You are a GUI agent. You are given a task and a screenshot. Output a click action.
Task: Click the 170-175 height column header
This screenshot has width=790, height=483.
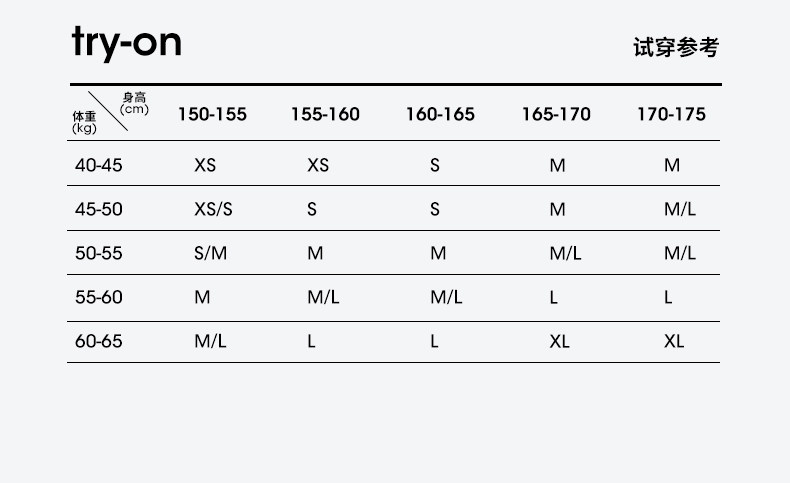(x=671, y=114)
